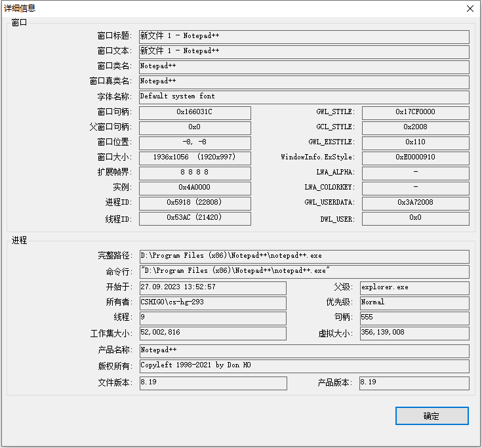Viewport: 482px width, 448px height.
Task: Click the DWL_USER value field
Action: (x=416, y=218)
